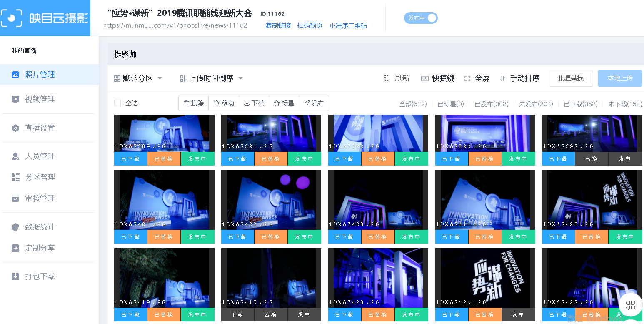Check the select all (全选) checkbox

[117, 103]
